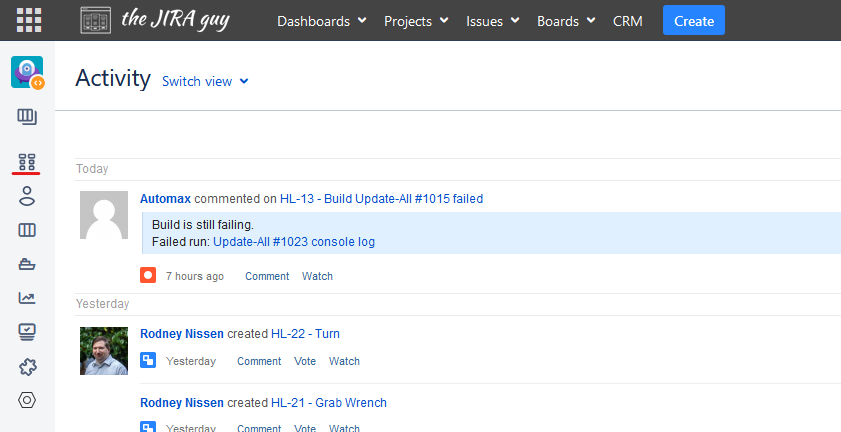The height and width of the screenshot is (432, 841).
Task: Expand the Dashboards dropdown menu
Action: coord(321,21)
